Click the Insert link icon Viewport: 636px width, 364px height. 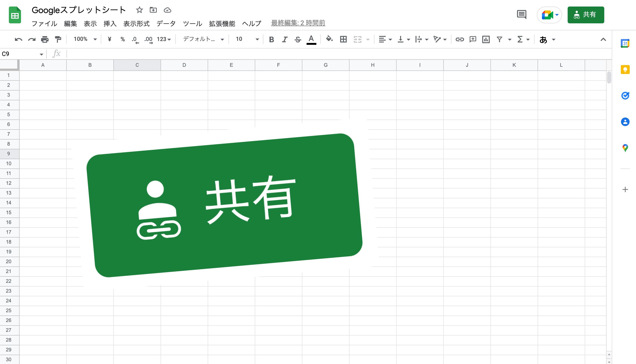click(460, 39)
